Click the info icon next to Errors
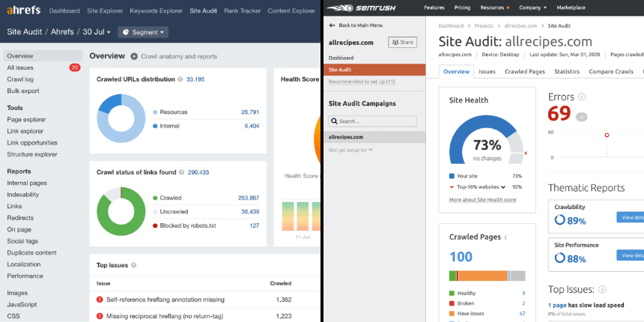This screenshot has width=644, height=322. pyautogui.click(x=582, y=97)
